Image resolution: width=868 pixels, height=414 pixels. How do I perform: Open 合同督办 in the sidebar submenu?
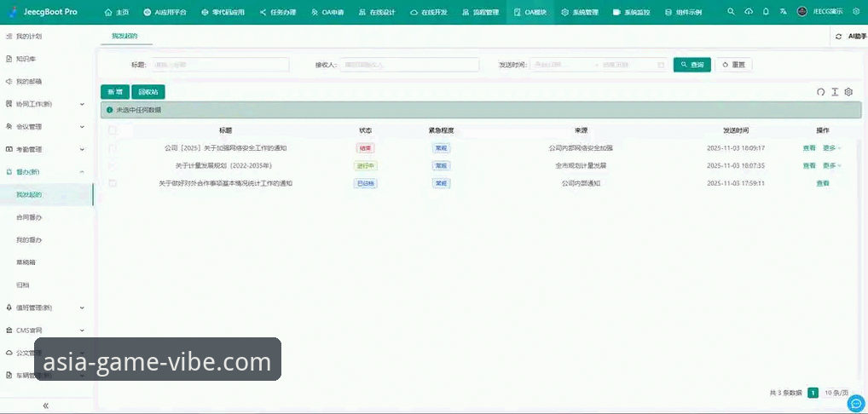click(29, 217)
